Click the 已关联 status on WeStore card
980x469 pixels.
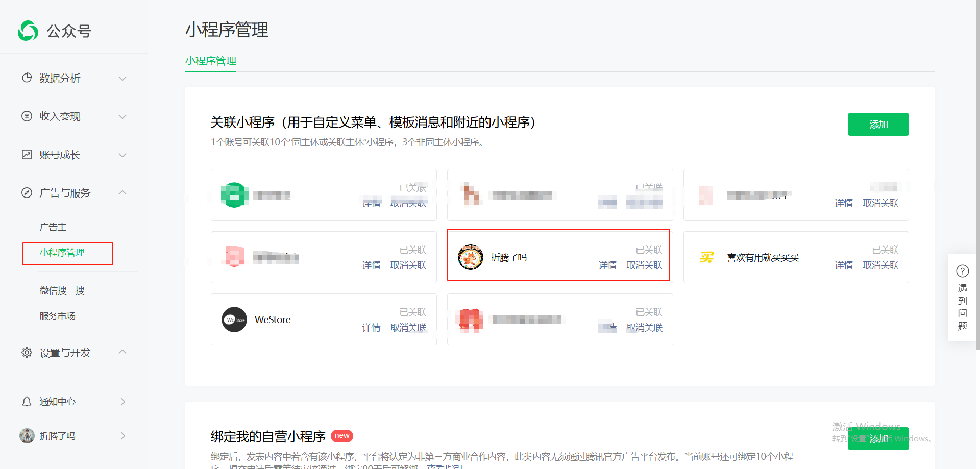[413, 312]
